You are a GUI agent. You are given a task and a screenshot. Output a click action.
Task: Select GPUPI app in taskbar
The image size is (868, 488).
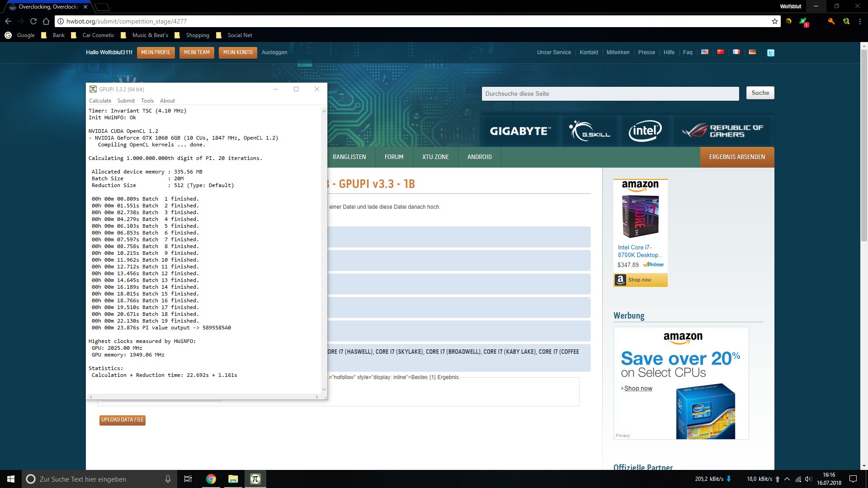pos(255,479)
